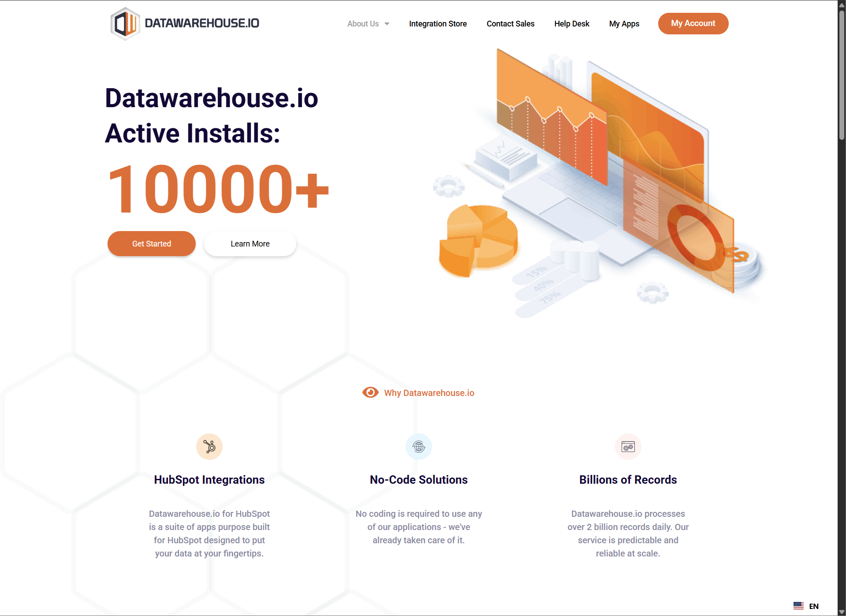
Task: Expand the About Us dropdown arrow
Action: pos(387,24)
